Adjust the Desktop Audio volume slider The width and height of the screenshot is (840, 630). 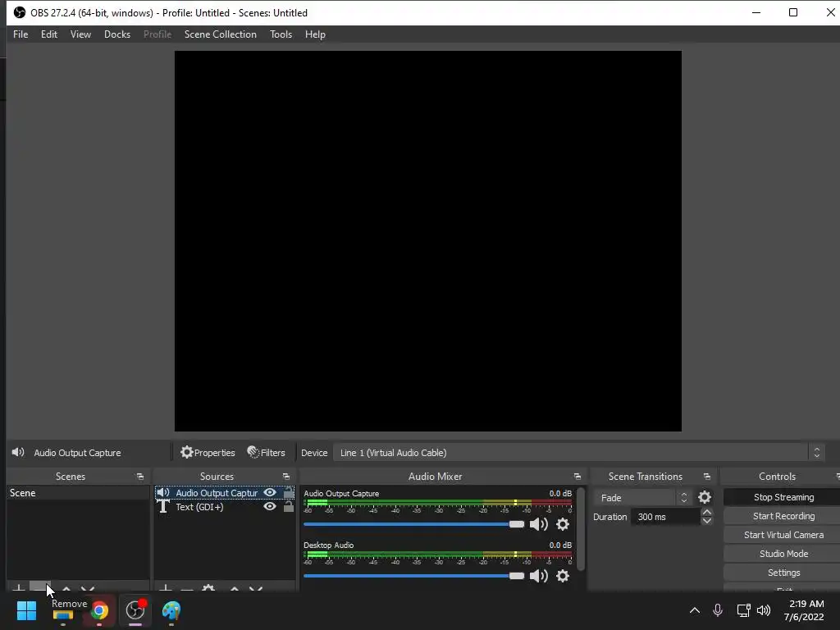[x=413, y=576]
